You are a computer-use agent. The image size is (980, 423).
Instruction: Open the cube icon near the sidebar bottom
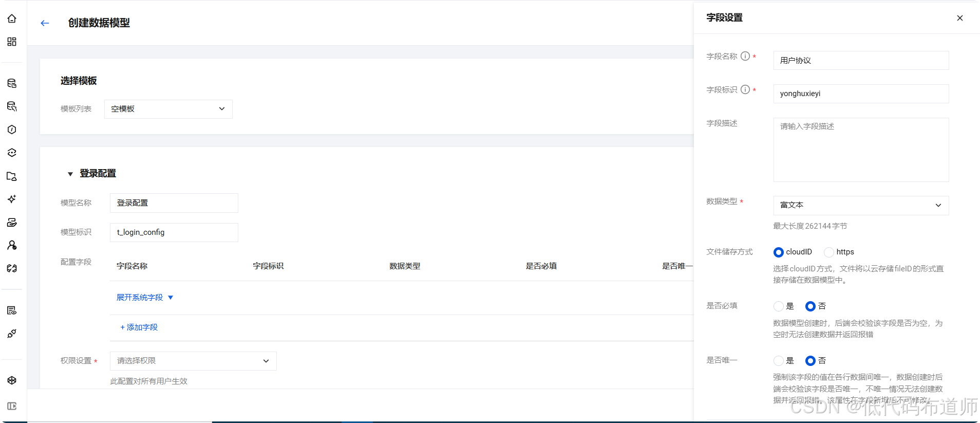(x=12, y=380)
